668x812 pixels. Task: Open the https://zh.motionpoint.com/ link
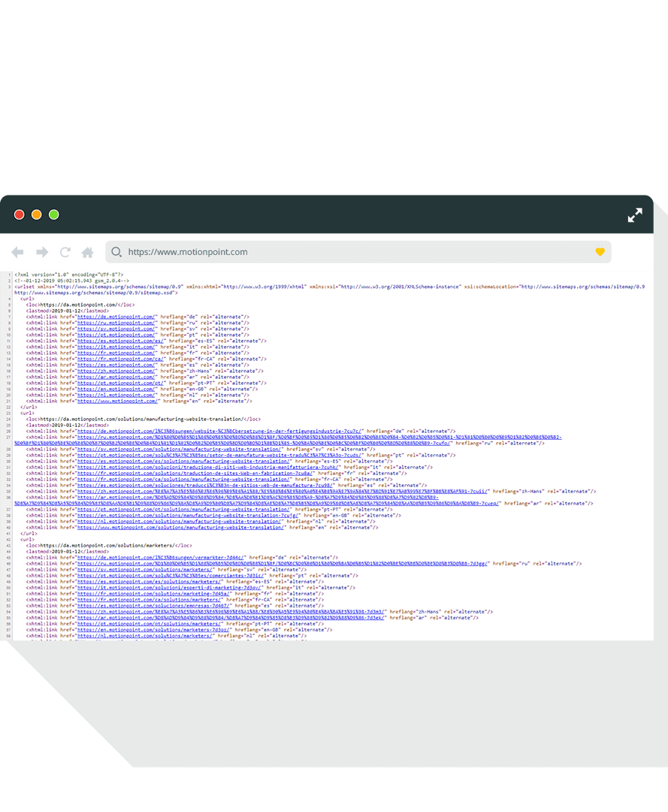click(x=116, y=371)
